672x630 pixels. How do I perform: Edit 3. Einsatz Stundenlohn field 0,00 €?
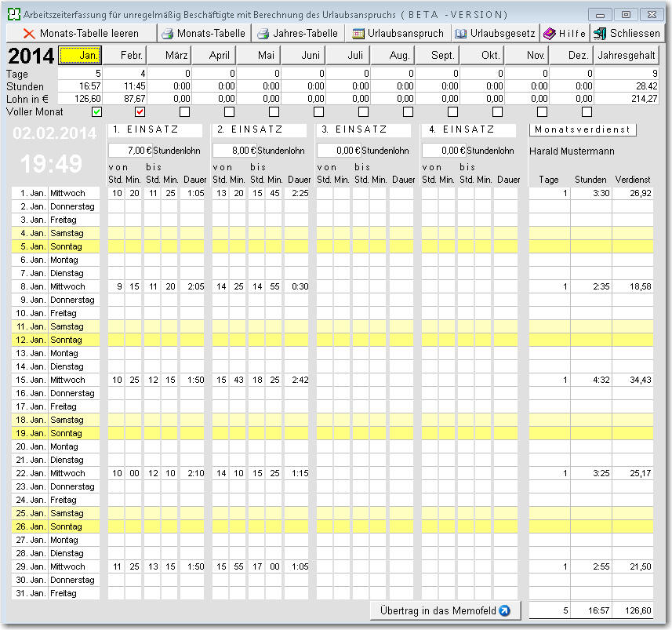click(339, 151)
